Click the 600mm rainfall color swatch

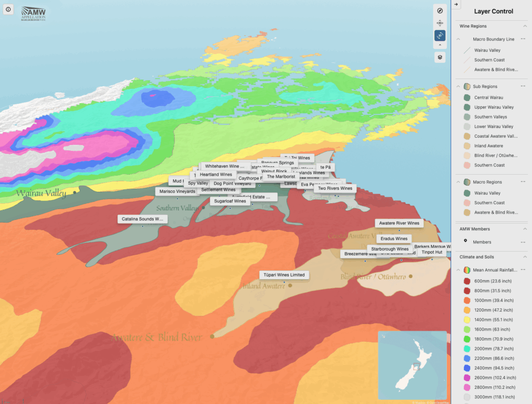click(467, 281)
